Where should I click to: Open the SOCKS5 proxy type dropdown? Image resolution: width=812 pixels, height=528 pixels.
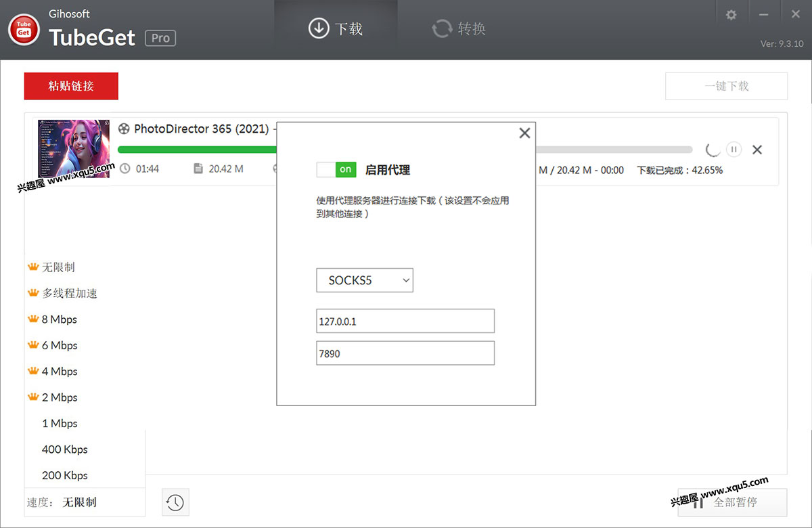[365, 280]
